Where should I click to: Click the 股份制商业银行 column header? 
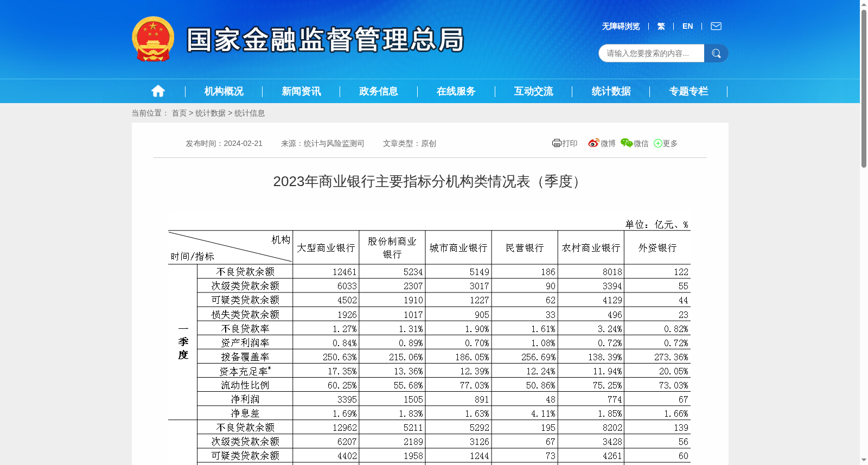[x=392, y=247]
